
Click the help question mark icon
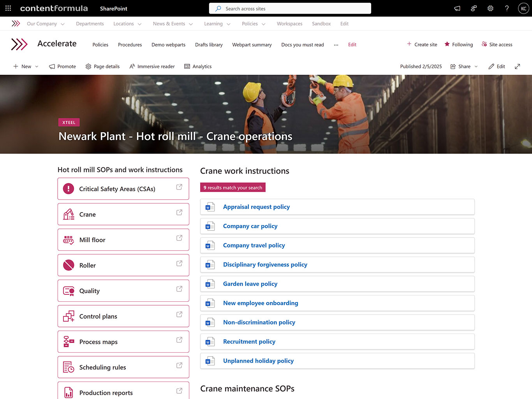point(507,8)
